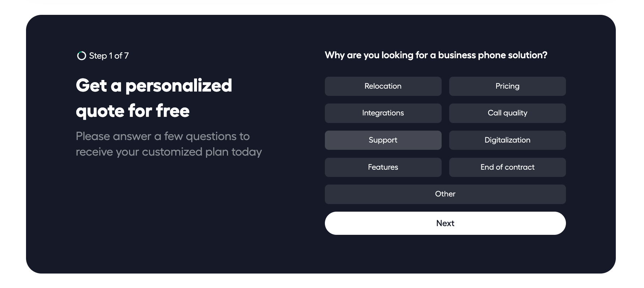Select Call quality before pressing Next
The image size is (644, 288).
pos(507,113)
